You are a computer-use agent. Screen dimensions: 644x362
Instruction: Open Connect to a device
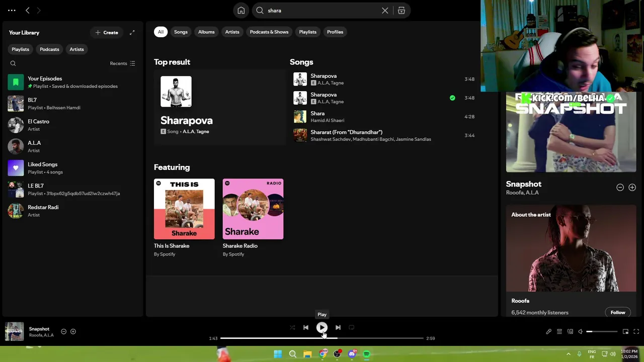pyautogui.click(x=570, y=331)
